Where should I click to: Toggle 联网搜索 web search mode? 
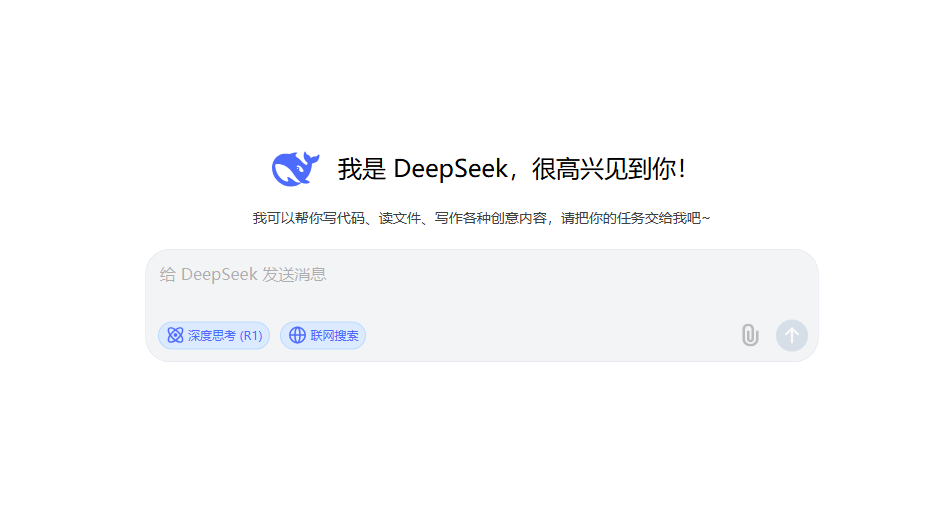coord(323,335)
